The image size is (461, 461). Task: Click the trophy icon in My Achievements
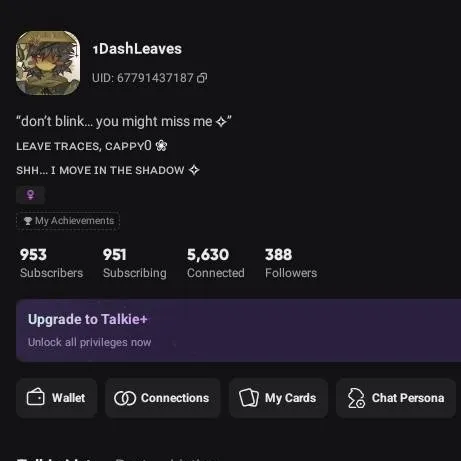tap(28, 221)
